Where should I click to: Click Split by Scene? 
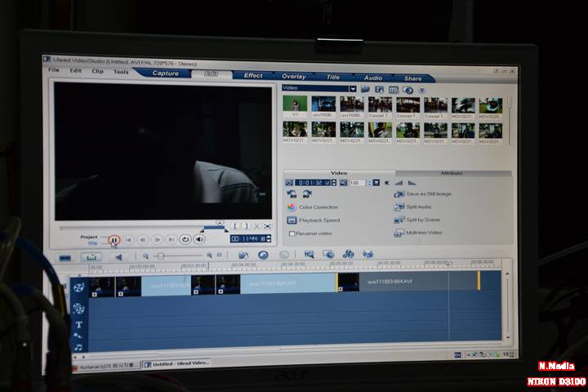pos(417,220)
